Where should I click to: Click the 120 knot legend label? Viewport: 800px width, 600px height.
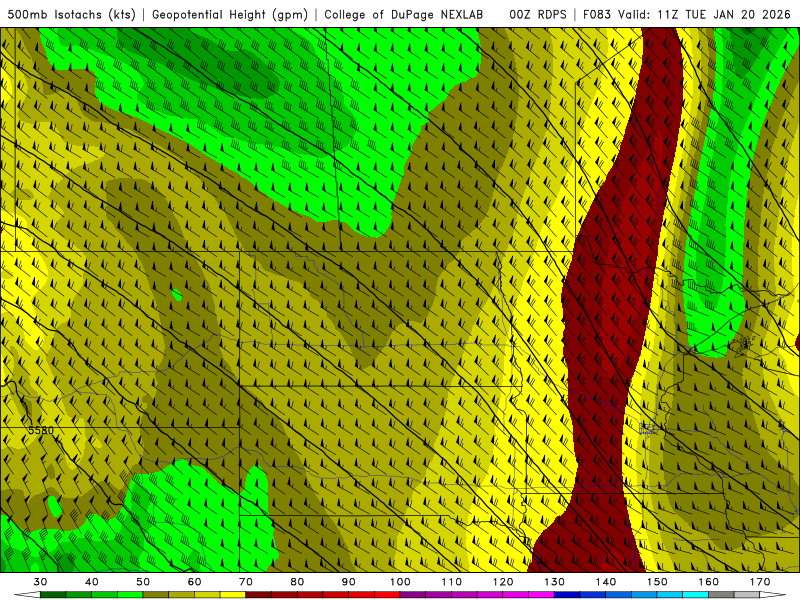pos(503,582)
